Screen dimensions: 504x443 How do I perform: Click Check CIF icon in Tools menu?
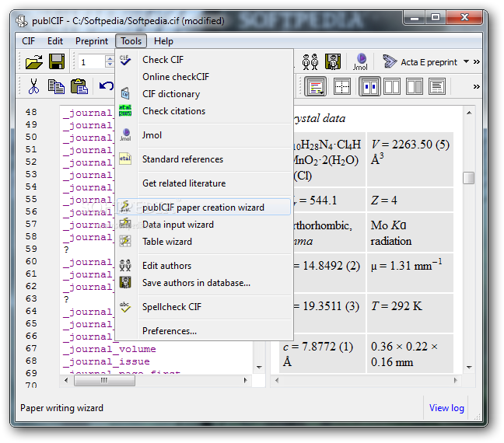click(125, 60)
